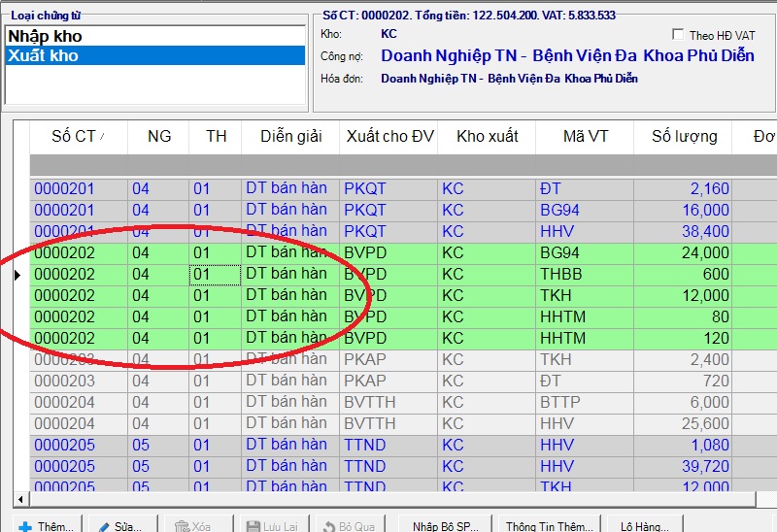This screenshot has width=777, height=532.
Task: Select Xuất kho document type
Action: [155, 55]
